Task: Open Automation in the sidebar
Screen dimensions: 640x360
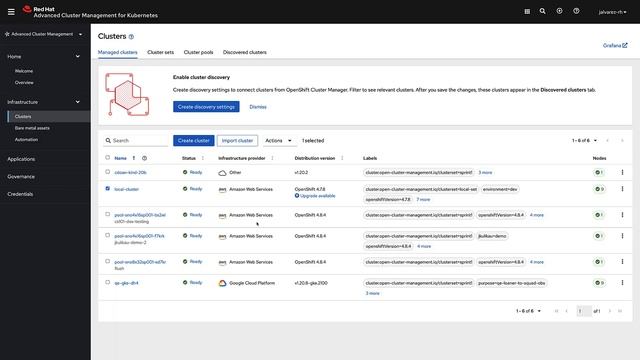Action: pyautogui.click(x=26, y=140)
